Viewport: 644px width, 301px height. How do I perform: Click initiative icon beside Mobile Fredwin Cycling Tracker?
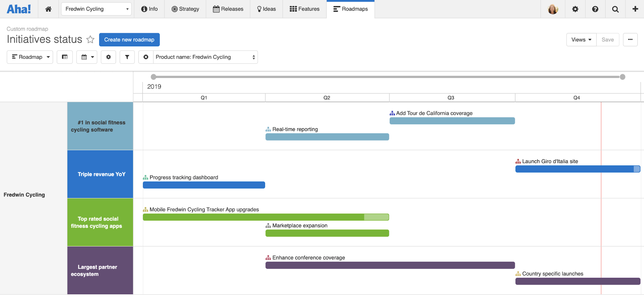(145, 210)
